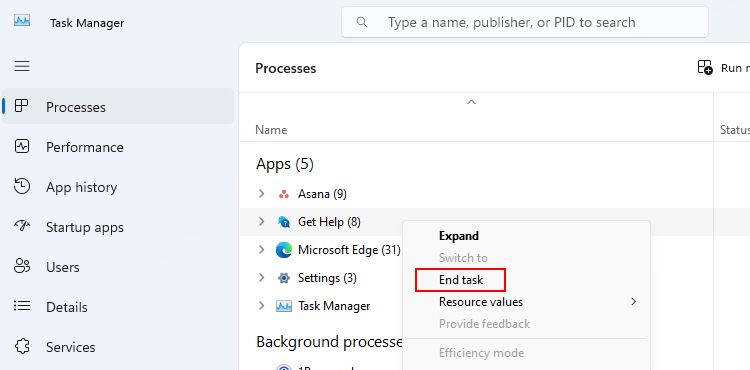Expand the Asana process group
Screen dimensions: 750x370
point(261,194)
